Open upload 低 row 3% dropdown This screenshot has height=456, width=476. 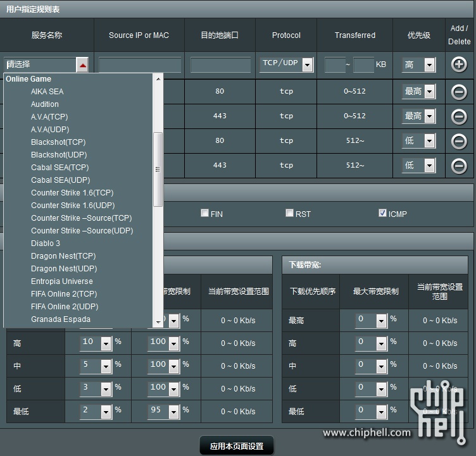pyautogui.click(x=96, y=388)
